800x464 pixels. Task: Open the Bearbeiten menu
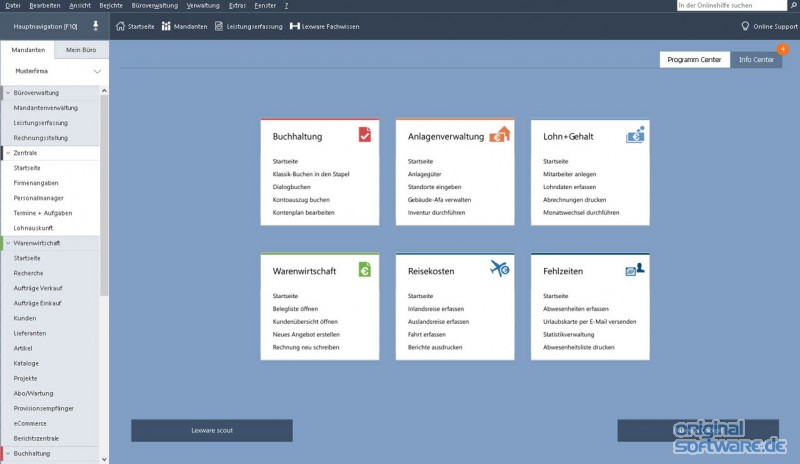tap(45, 5)
